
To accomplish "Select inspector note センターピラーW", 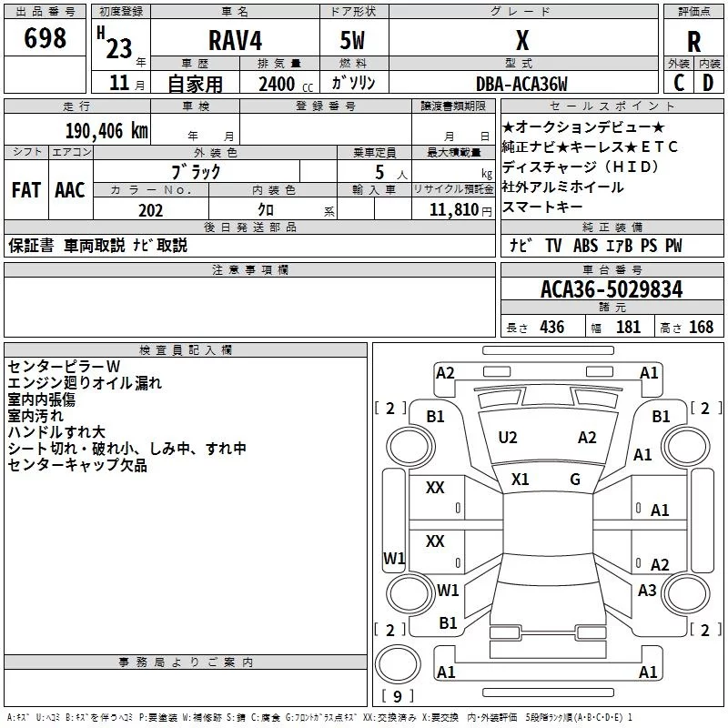I will tap(64, 367).
